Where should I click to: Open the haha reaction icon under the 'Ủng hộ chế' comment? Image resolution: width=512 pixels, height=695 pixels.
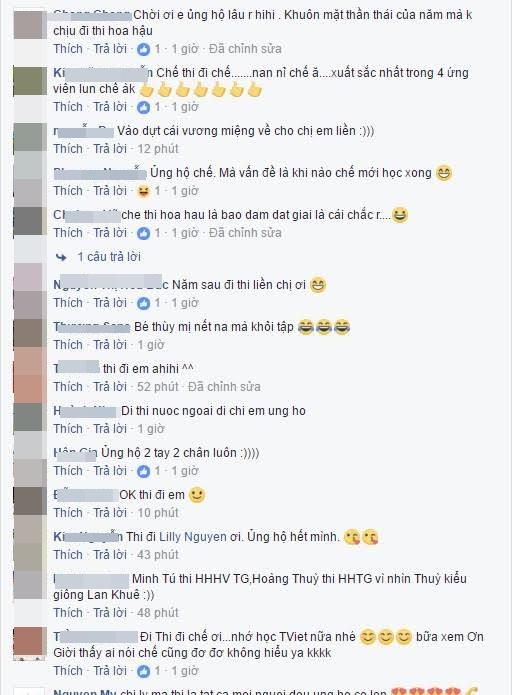click(x=143, y=191)
